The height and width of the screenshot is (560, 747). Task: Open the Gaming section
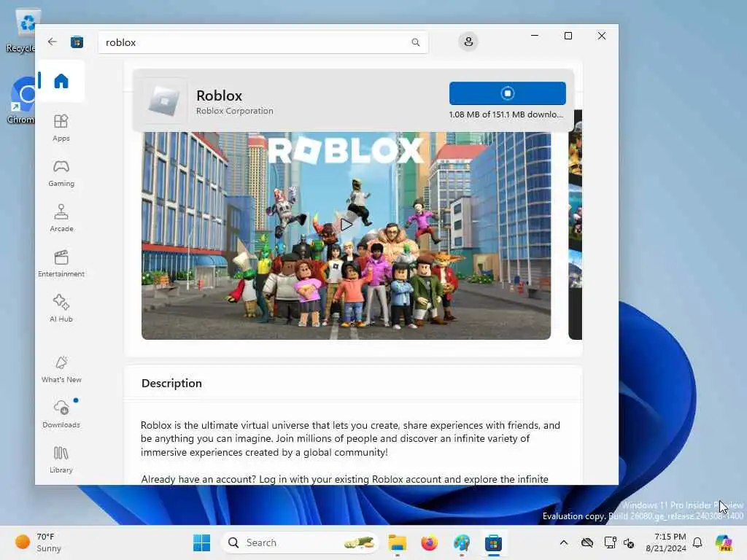point(61,173)
